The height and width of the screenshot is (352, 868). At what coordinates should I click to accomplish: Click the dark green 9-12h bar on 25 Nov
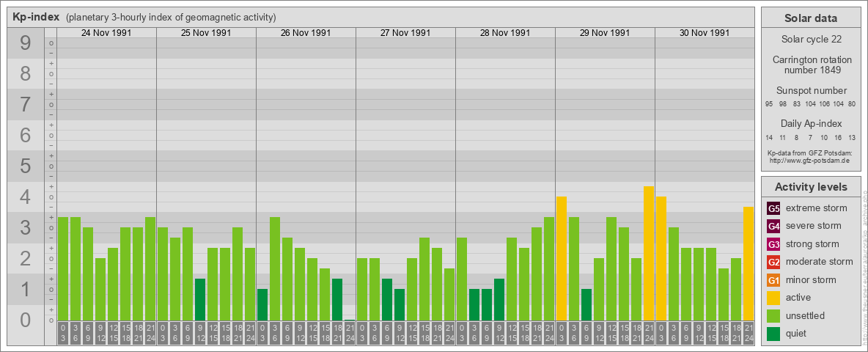click(x=200, y=299)
